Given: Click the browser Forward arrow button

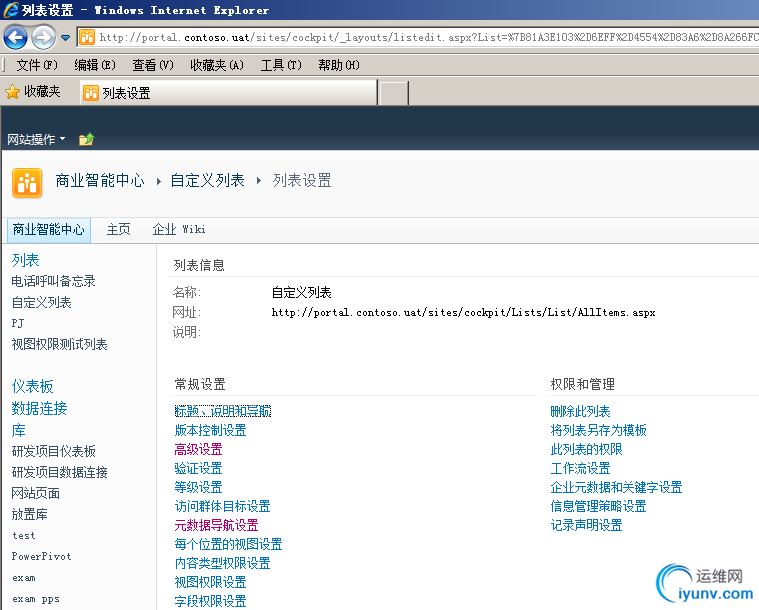Looking at the screenshot, I should pos(44,37).
